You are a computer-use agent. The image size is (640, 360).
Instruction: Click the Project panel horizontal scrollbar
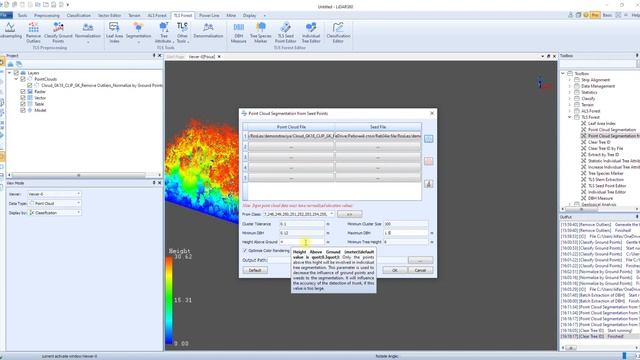(x=79, y=175)
